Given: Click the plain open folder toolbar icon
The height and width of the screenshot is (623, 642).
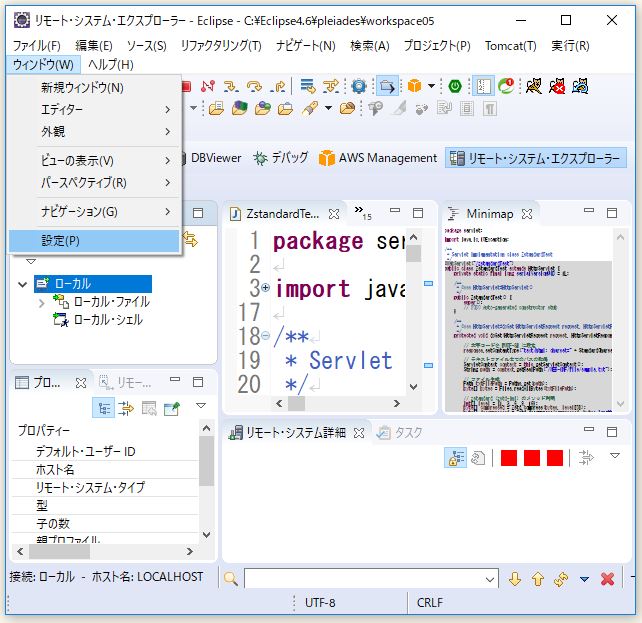Looking at the screenshot, I should pos(285,108).
